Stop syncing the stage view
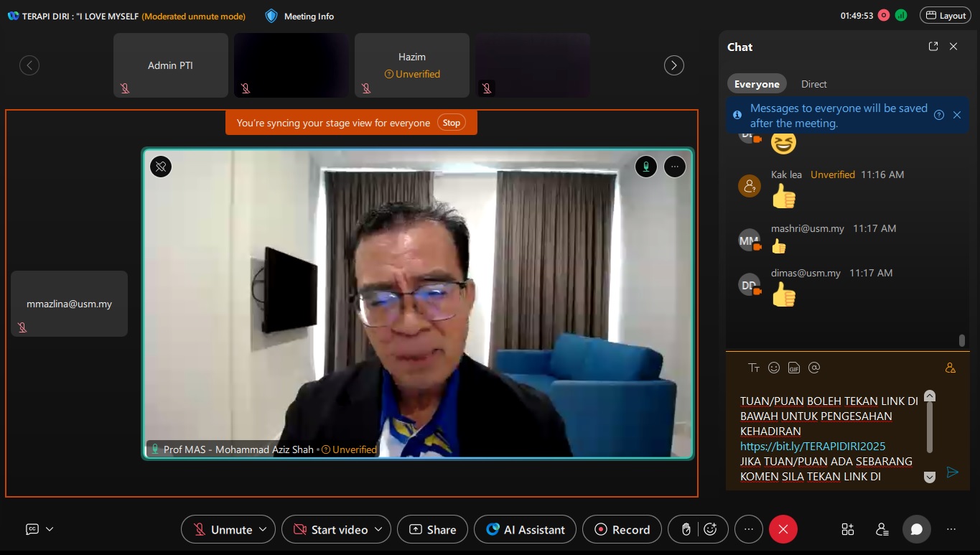980x555 pixels. pos(451,123)
